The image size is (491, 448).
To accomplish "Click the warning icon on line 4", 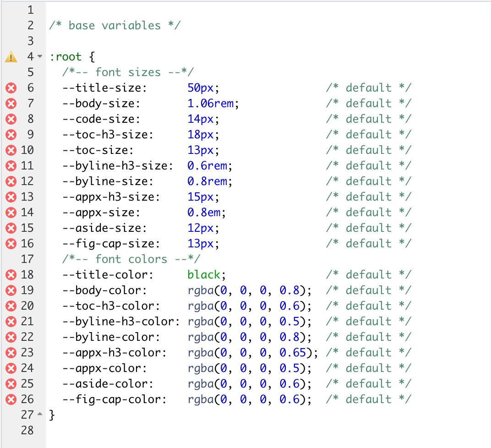I will [11, 56].
